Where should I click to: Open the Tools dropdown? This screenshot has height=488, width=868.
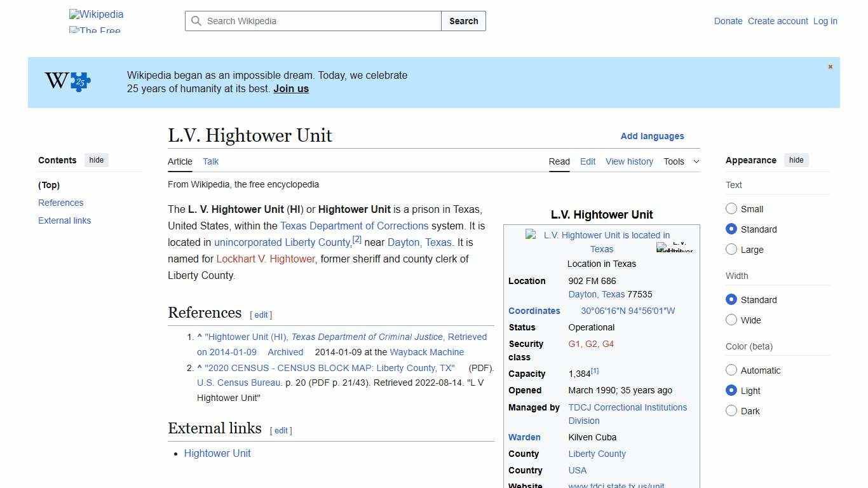[681, 161]
